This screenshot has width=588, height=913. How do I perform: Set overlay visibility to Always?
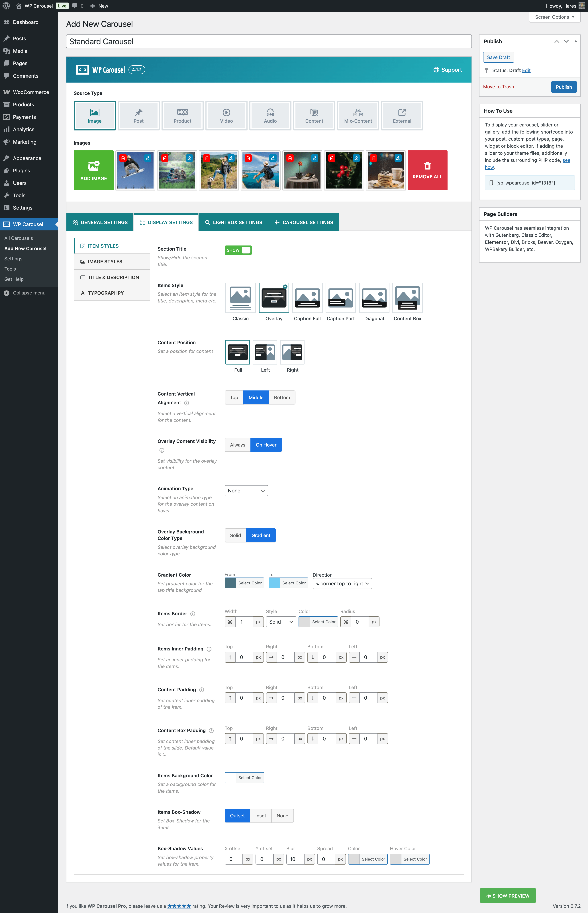tap(238, 445)
